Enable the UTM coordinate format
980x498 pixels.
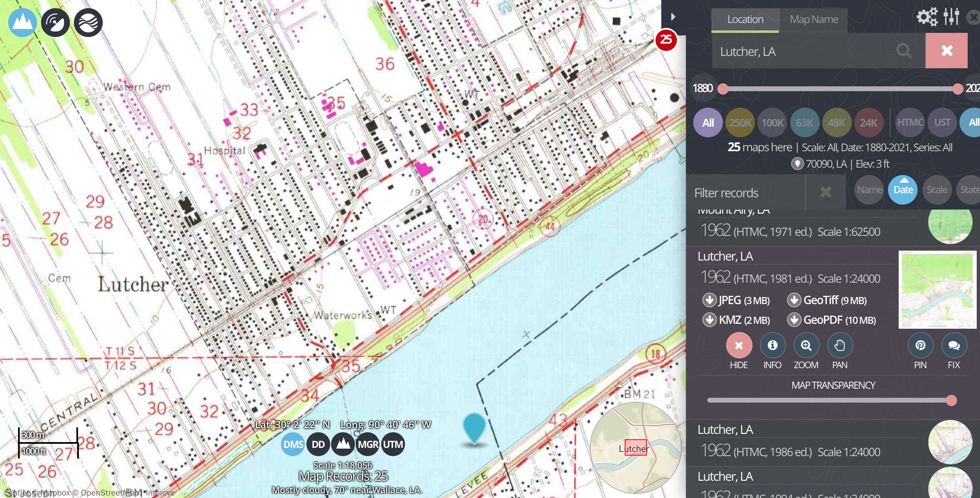(x=392, y=444)
